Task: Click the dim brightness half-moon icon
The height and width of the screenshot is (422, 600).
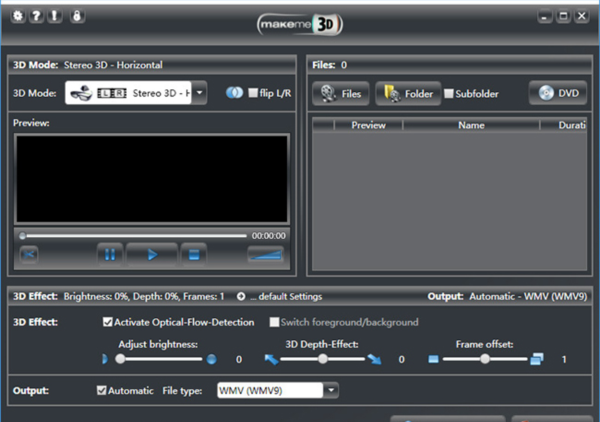Action: click(105, 359)
